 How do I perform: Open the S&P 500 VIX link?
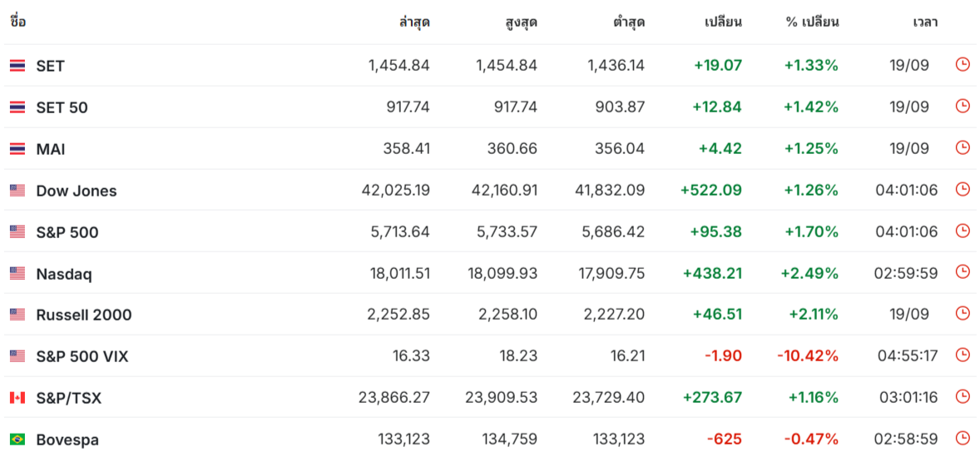tap(82, 357)
